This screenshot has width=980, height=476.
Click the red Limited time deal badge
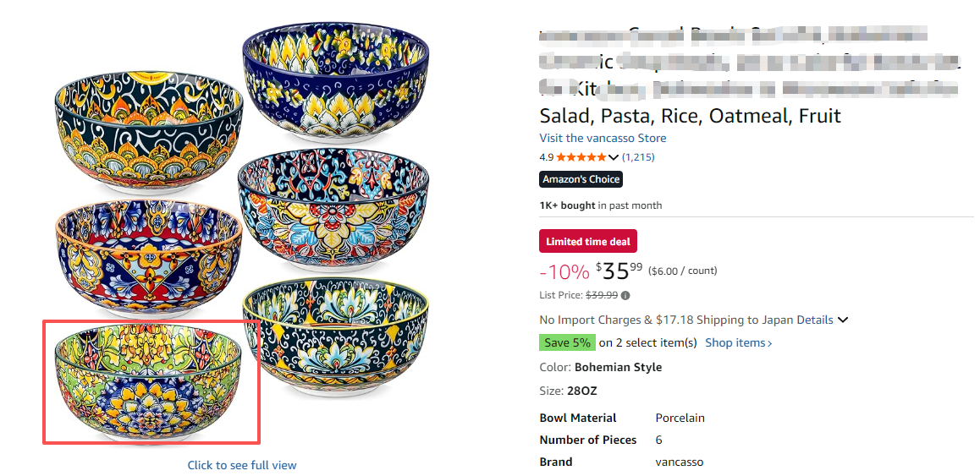click(588, 242)
